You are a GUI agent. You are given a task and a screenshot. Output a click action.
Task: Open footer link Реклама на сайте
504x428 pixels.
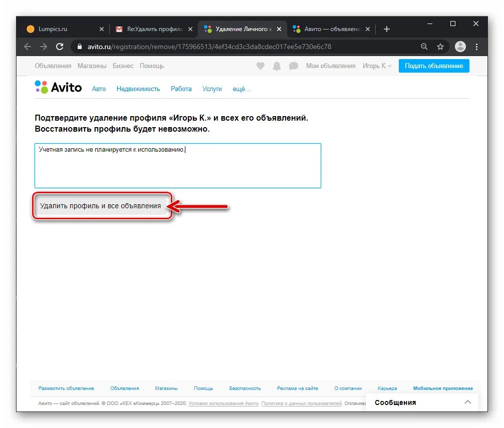pos(298,388)
